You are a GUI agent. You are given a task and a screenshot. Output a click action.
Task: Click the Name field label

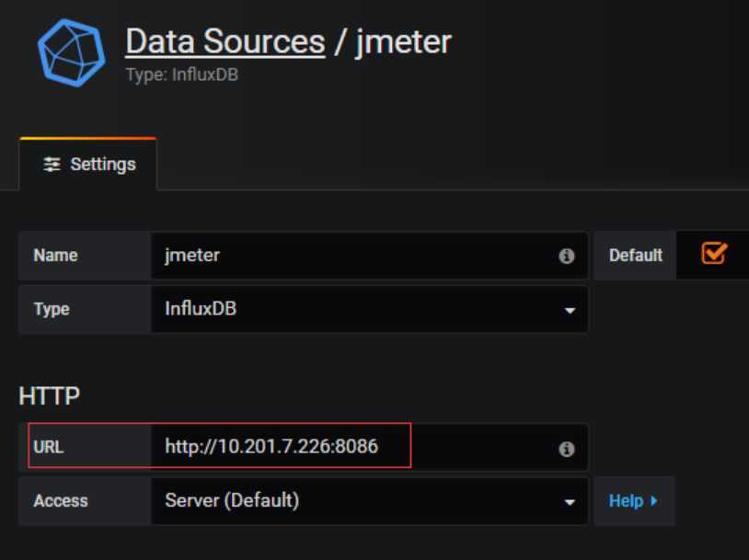pos(55,256)
